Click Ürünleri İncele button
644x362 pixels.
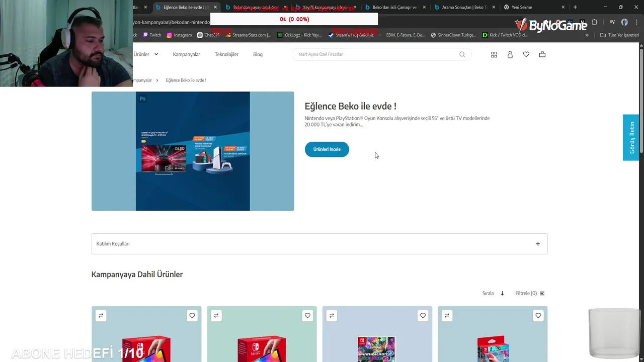tap(327, 149)
